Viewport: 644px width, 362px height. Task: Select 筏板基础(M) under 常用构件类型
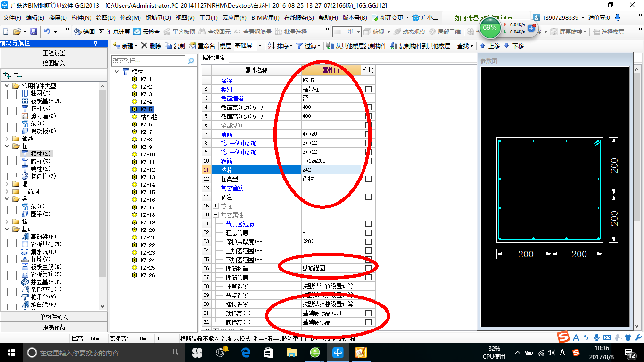click(41, 101)
